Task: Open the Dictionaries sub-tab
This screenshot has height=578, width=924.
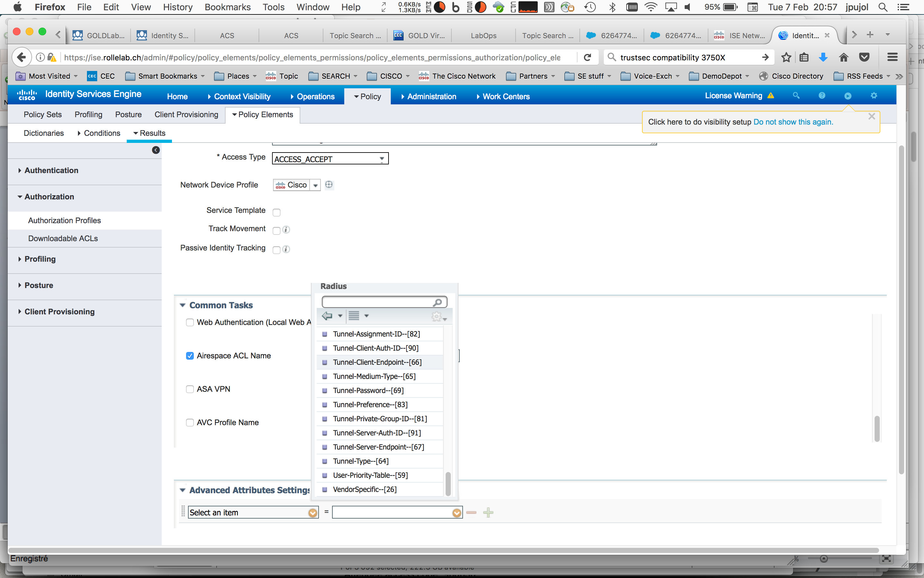Action: [44, 133]
